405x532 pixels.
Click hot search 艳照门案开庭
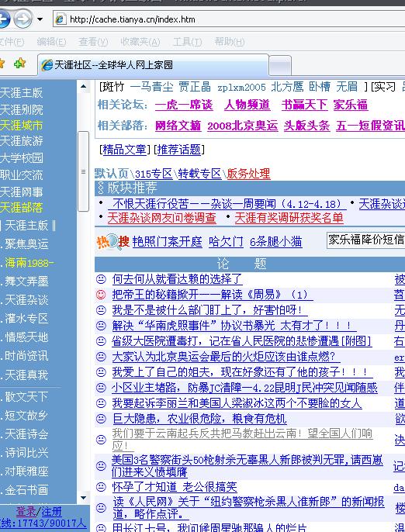click(x=168, y=242)
